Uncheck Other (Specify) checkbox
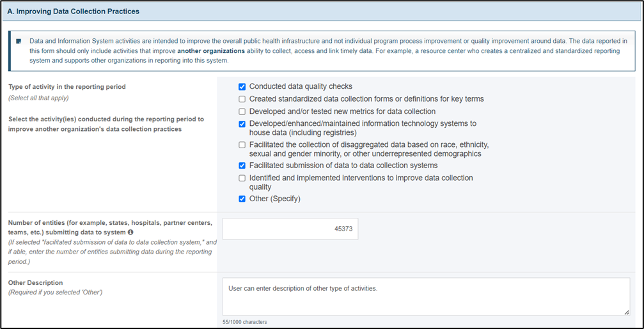The height and width of the screenshot is (329, 644). click(242, 199)
